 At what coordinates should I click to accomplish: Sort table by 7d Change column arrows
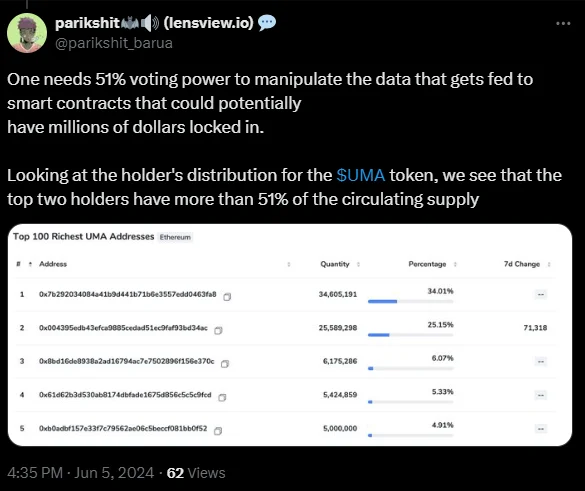[549, 264]
